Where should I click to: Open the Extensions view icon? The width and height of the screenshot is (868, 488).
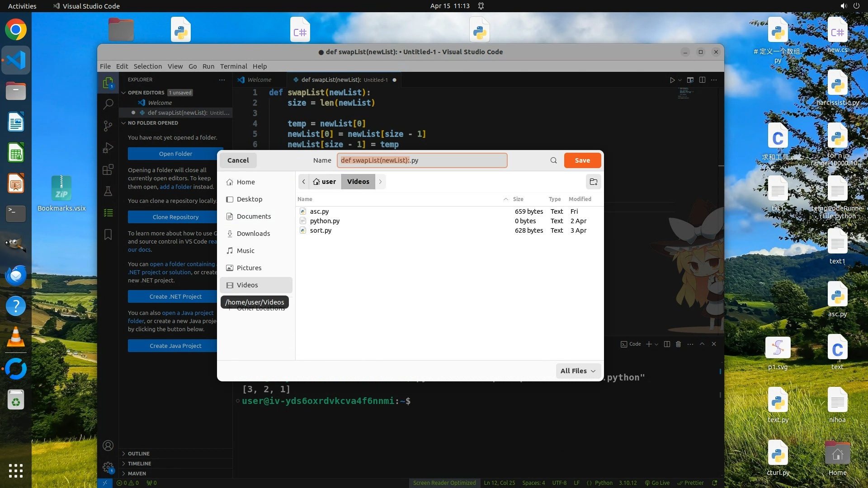click(x=108, y=169)
